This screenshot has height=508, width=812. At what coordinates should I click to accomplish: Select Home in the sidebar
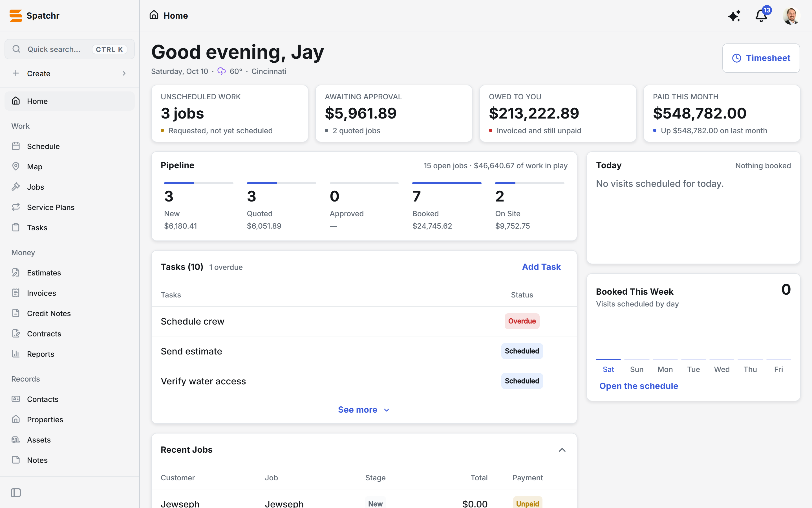pos(69,101)
